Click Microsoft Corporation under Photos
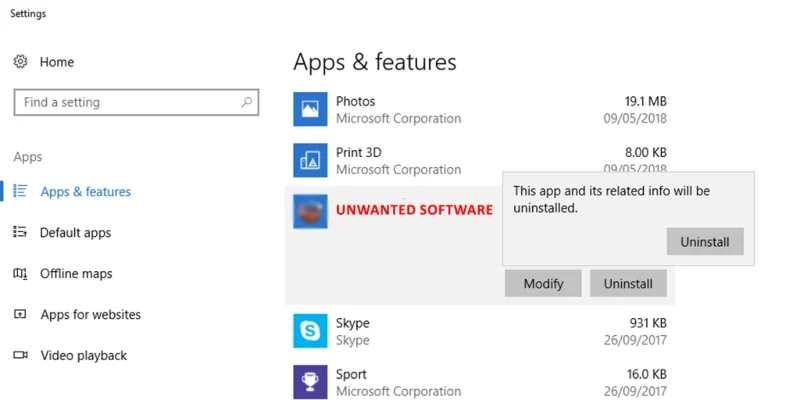800x400 pixels. [x=398, y=118]
